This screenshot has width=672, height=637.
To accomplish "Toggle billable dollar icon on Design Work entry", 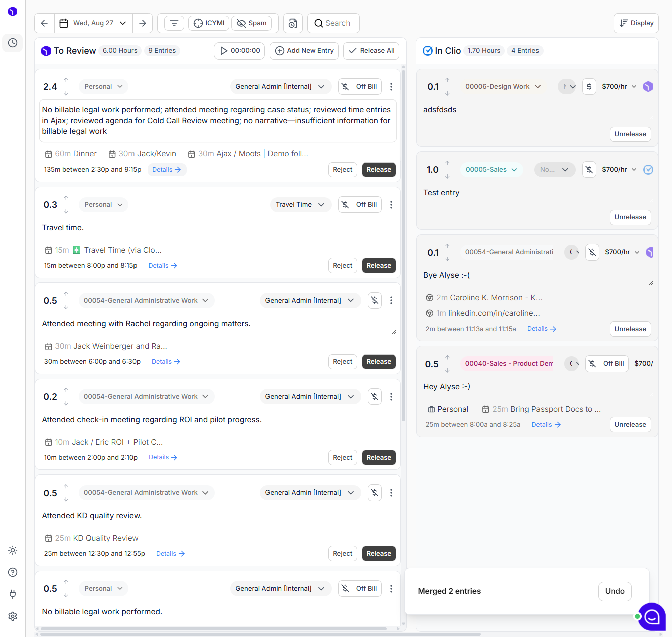I will click(x=589, y=87).
